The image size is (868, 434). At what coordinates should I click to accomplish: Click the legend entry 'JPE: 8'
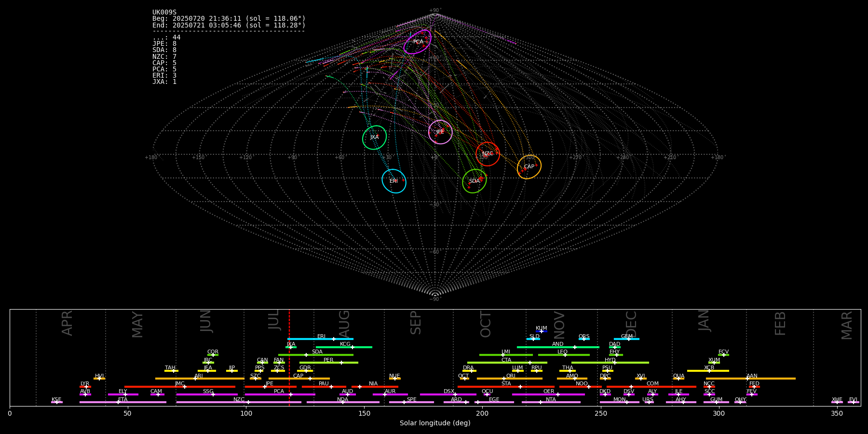(x=164, y=44)
